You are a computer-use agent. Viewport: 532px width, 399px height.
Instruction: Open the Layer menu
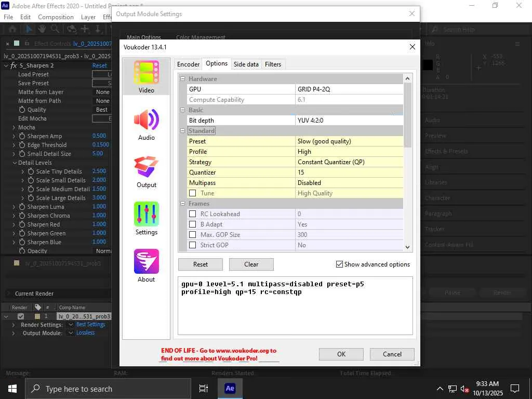(x=88, y=17)
